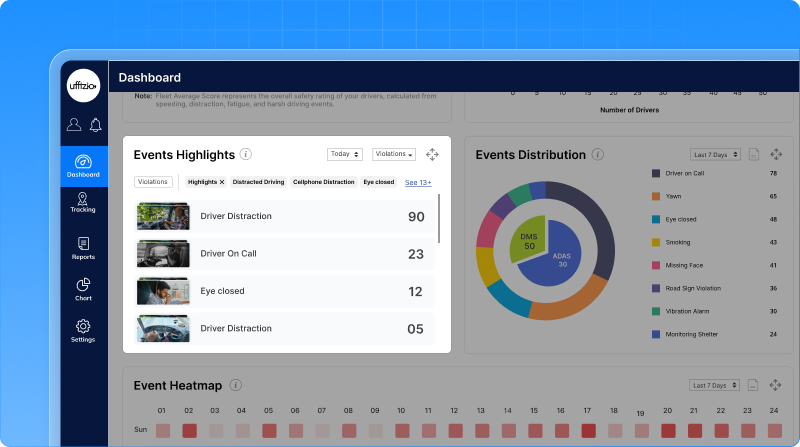Screen dimensions: 800x447
Task: Open the Driver On Call event thumbnail
Action: 162,254
